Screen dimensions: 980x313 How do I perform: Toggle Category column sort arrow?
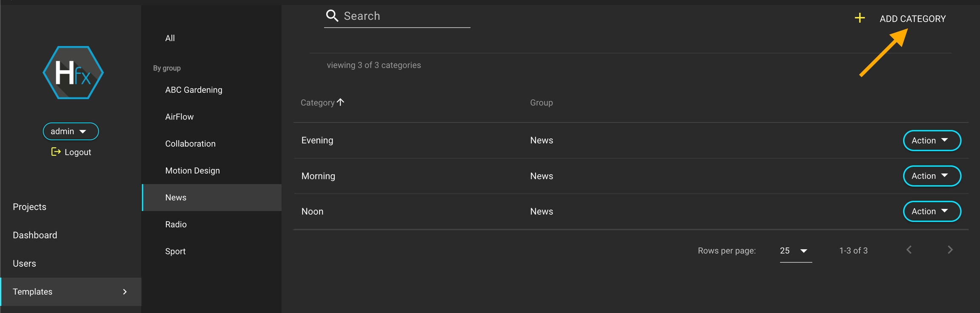tap(340, 102)
